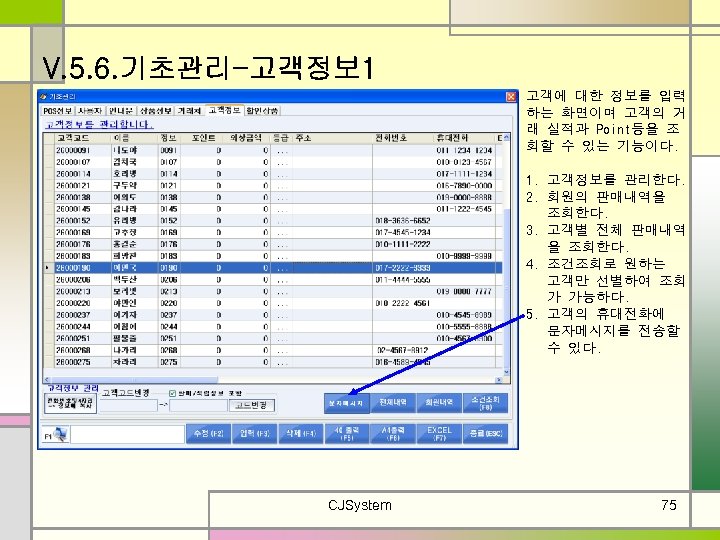Click the 휴대전화 column header
This screenshot has height=540, width=720.
(464, 138)
